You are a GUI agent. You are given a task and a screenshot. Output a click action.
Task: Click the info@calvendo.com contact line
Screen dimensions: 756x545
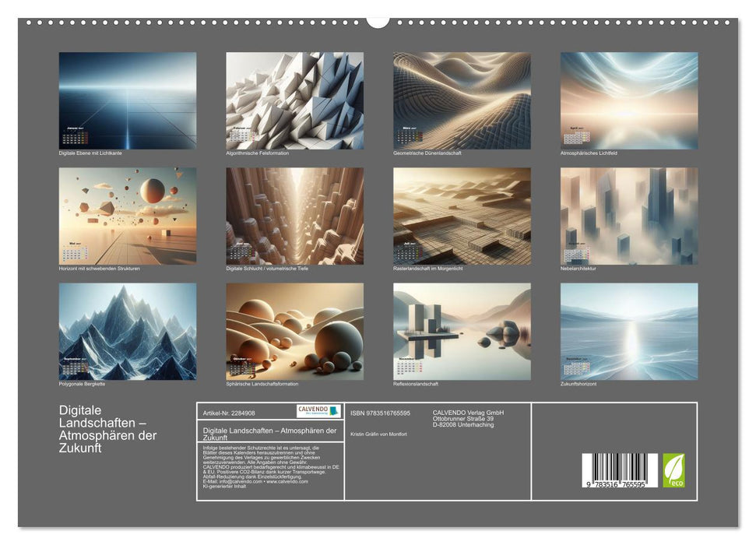(x=255, y=481)
